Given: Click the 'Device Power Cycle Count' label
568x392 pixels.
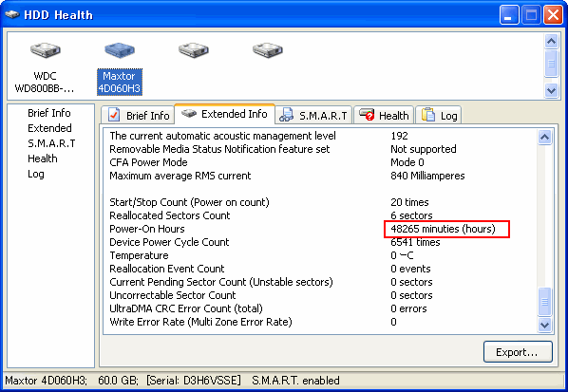Looking at the screenshot, I should coord(169,242).
